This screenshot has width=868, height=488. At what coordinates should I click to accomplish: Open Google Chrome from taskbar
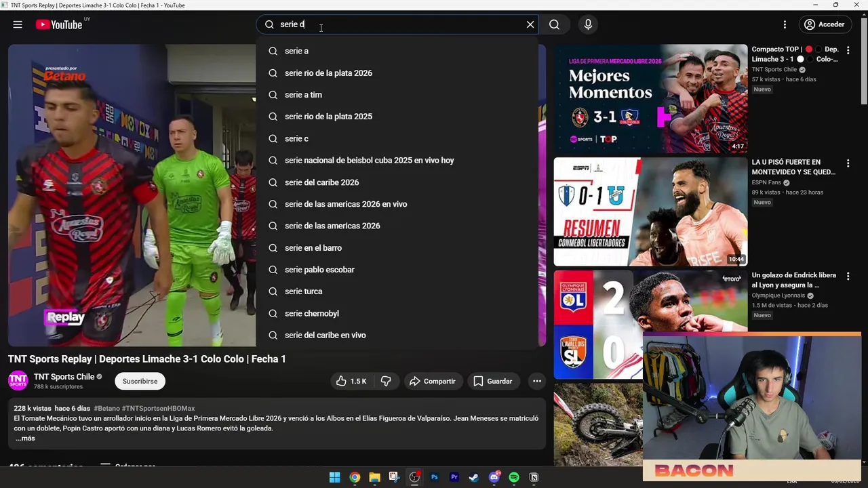(x=355, y=478)
